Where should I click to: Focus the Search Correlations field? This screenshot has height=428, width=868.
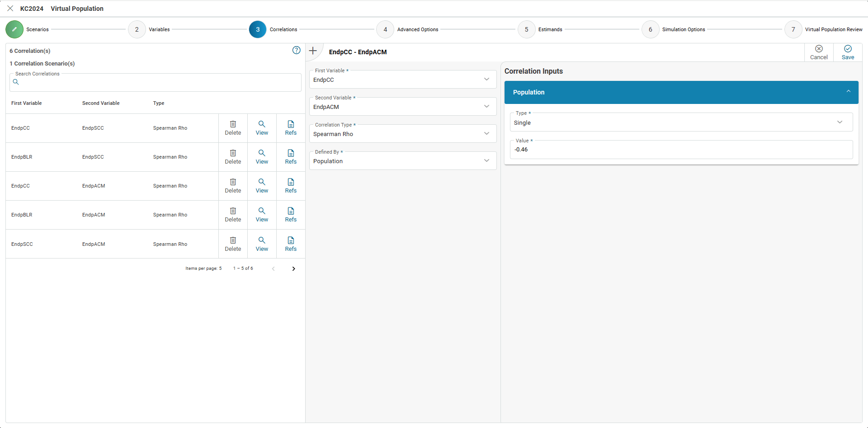156,82
